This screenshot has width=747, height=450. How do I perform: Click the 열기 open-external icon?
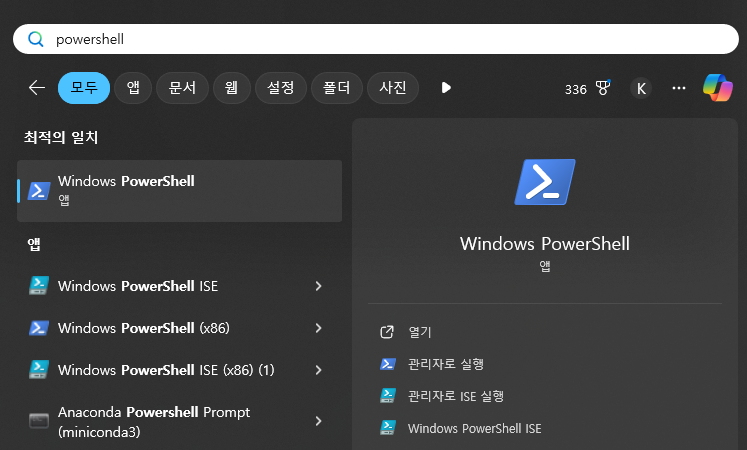[387, 332]
